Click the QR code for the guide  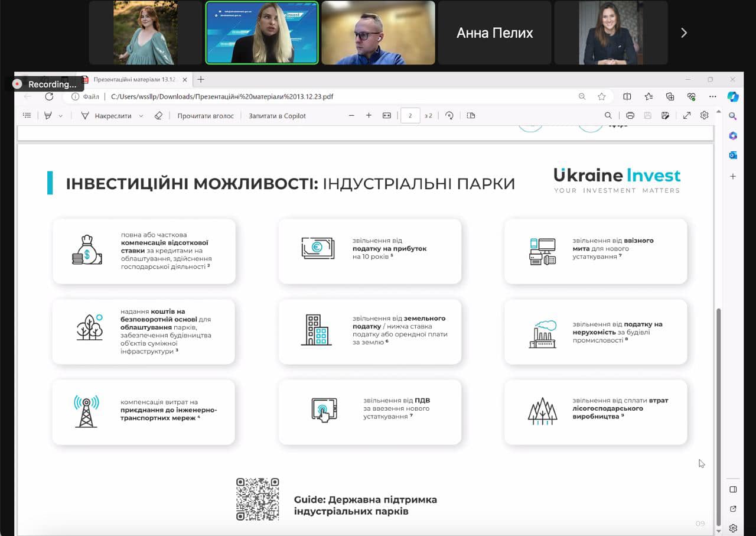tap(258, 499)
